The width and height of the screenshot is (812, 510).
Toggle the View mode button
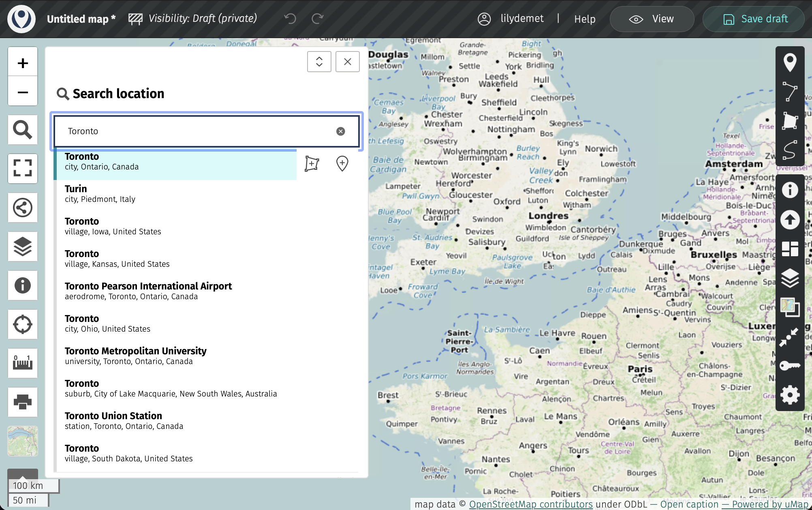[652, 19]
